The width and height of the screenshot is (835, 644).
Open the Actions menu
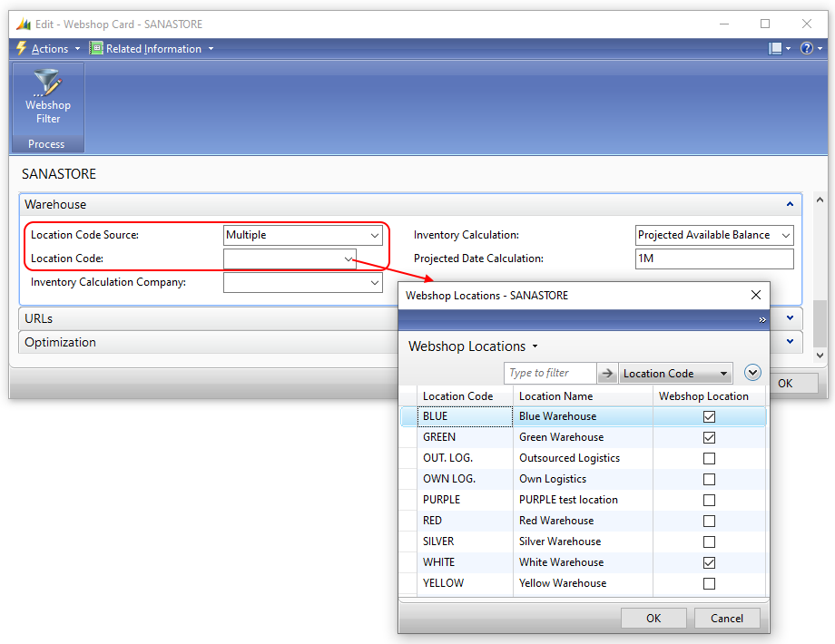coord(50,49)
